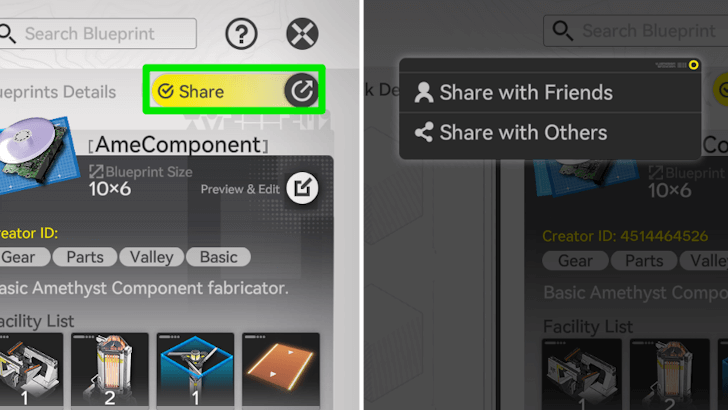Click the magnifier icon in right search bar
728x410 pixels.
tap(562, 31)
